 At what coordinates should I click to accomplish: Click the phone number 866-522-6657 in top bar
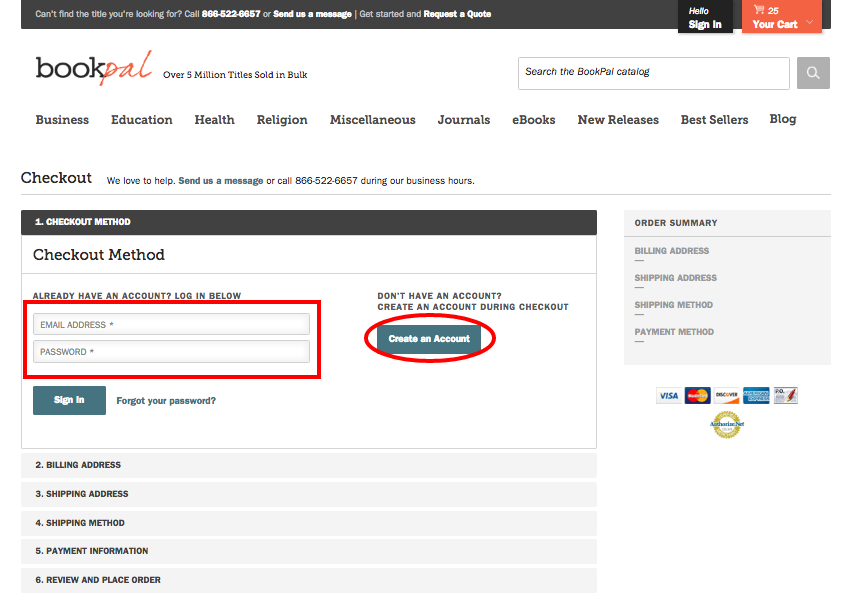[231, 14]
